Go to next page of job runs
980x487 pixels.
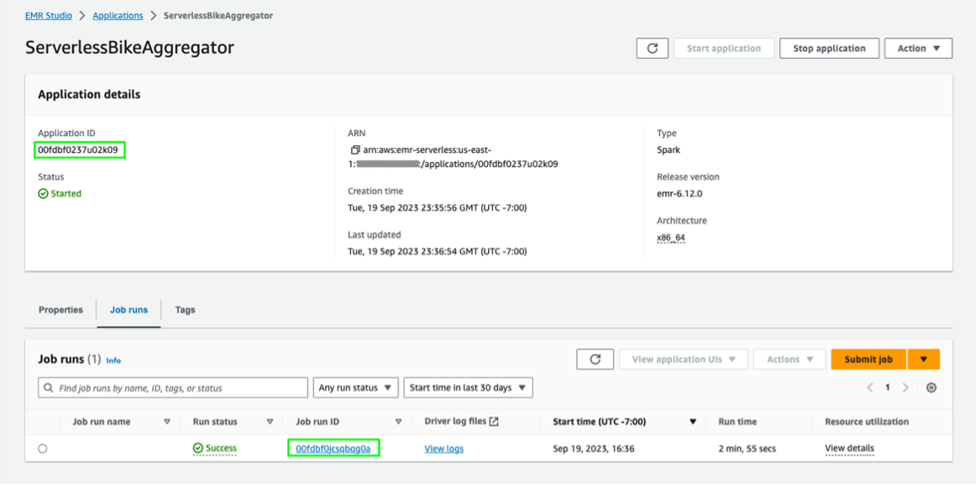click(905, 388)
